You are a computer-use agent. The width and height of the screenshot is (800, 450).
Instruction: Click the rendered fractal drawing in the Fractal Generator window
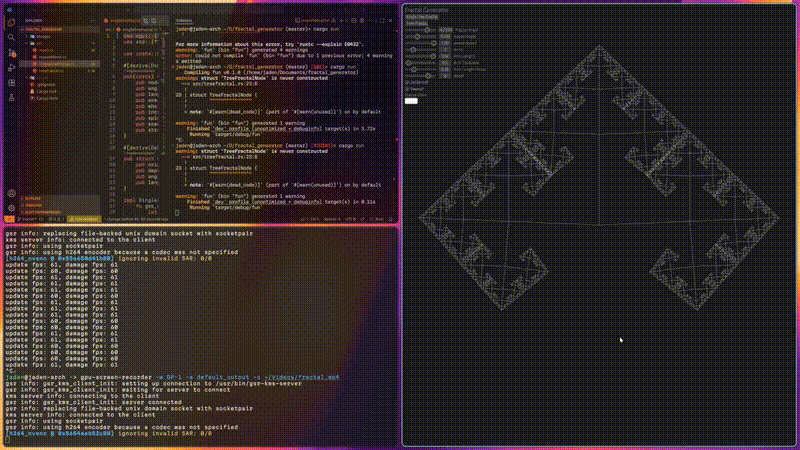point(599,179)
